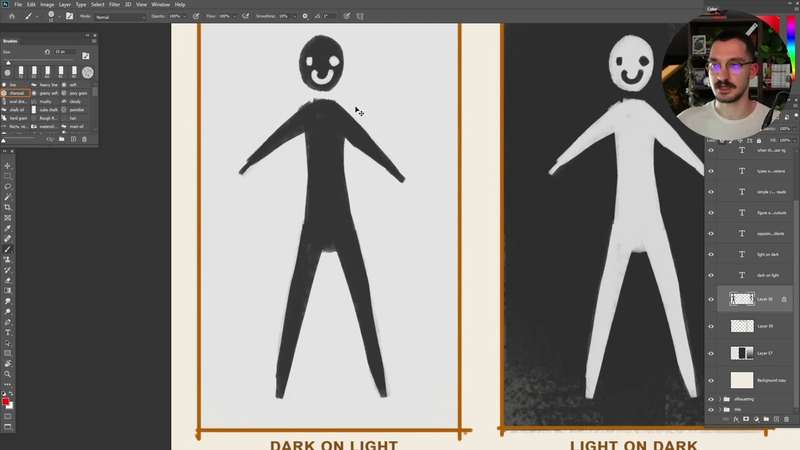The image size is (800, 450).
Task: Pick a hue on the Color panel slider
Action: [791, 48]
